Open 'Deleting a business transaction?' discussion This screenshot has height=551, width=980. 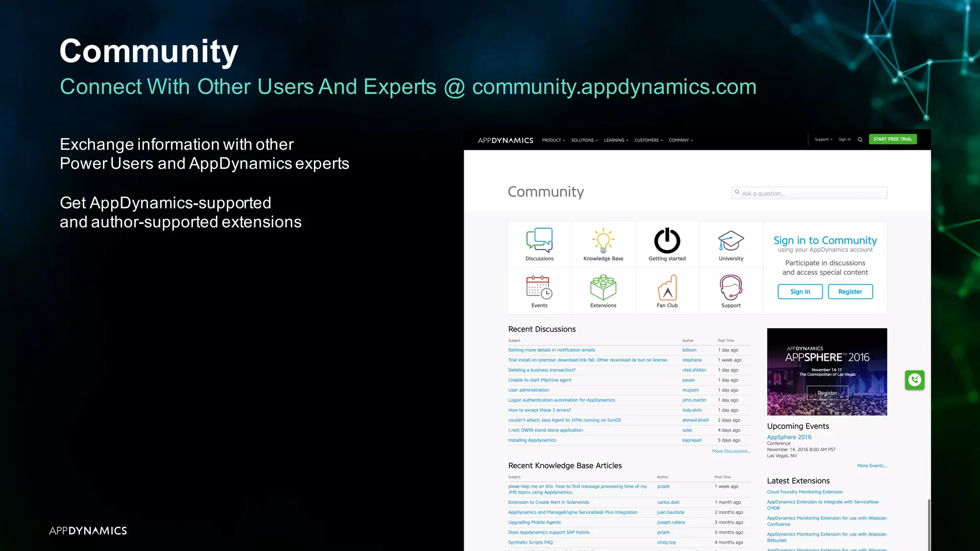click(x=542, y=370)
